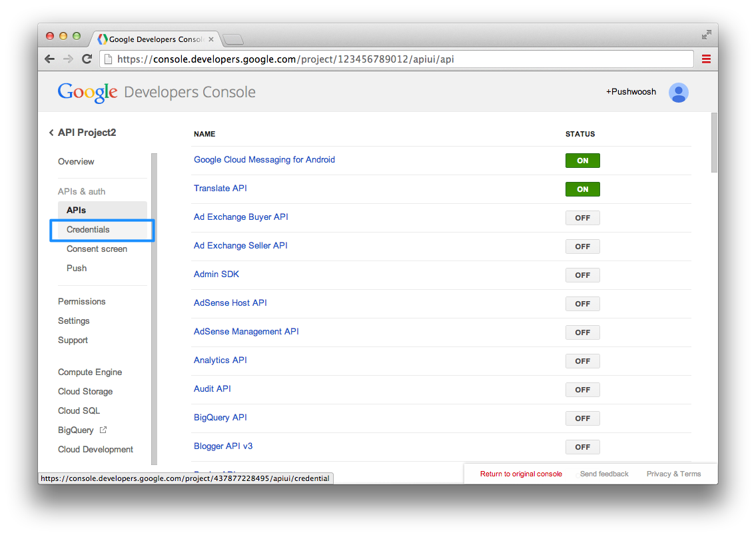This screenshot has height=537, width=756.
Task: Click the browser address bar URL
Action: click(397, 59)
